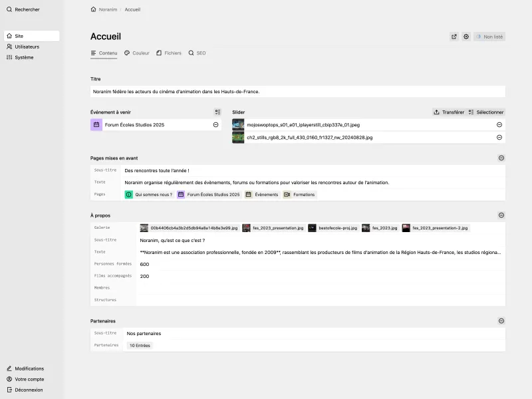This screenshot has height=399, width=532.
Task: Remove the mojoswoptops slider image
Action: (x=499, y=123)
